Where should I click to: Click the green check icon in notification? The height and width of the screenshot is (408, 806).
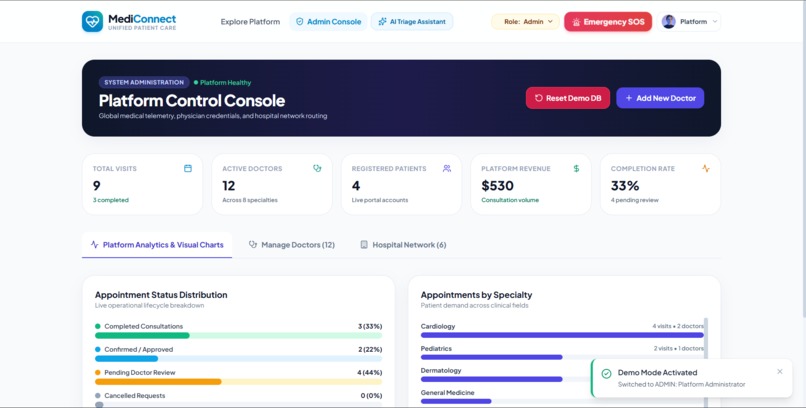click(607, 374)
